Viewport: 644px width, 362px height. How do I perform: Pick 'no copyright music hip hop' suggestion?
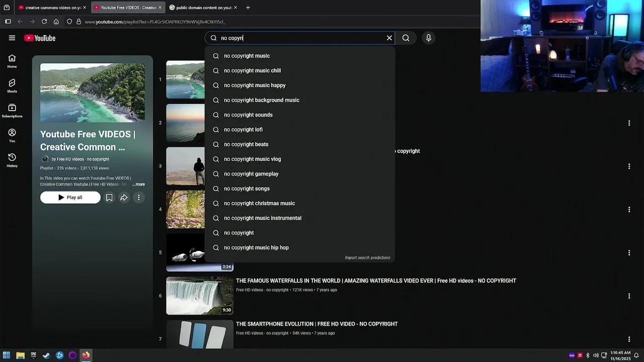click(x=300, y=247)
